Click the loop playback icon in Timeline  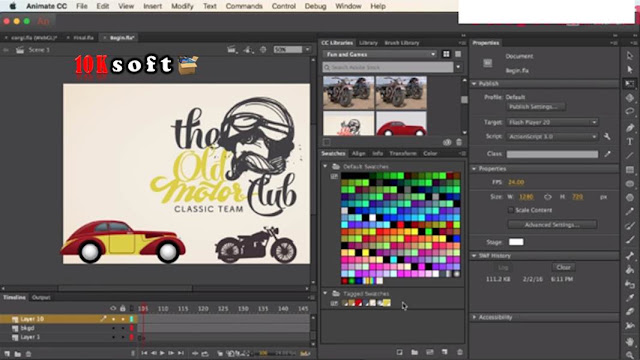coord(205,353)
